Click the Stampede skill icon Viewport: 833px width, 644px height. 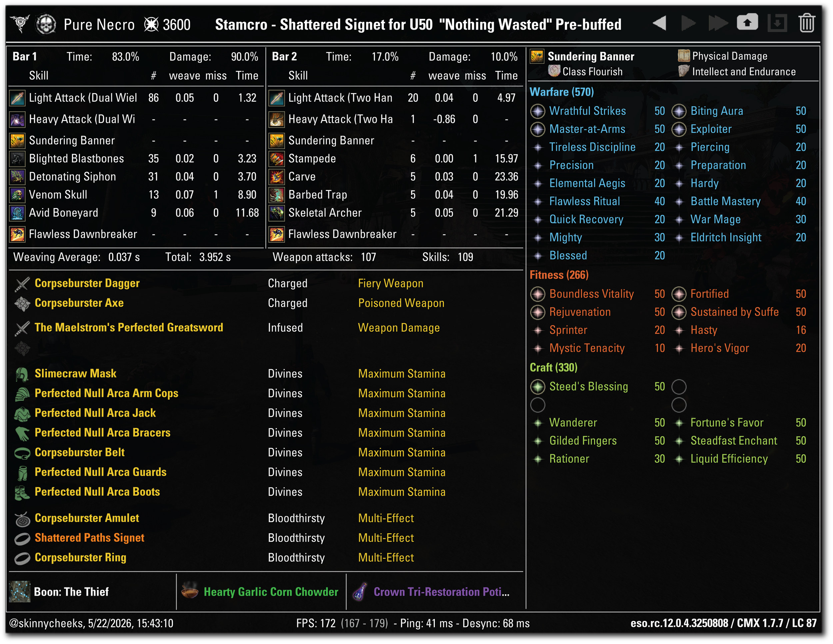277,159
